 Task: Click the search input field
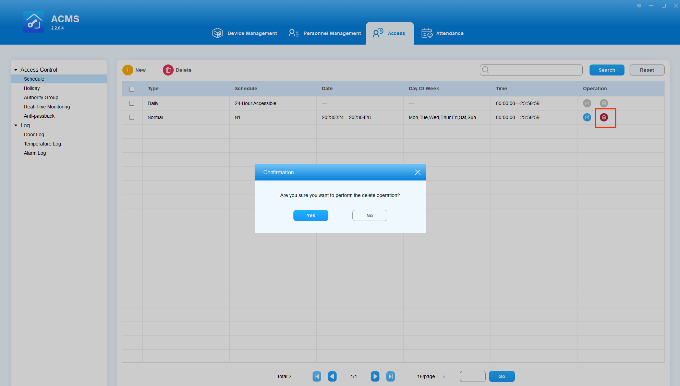531,70
